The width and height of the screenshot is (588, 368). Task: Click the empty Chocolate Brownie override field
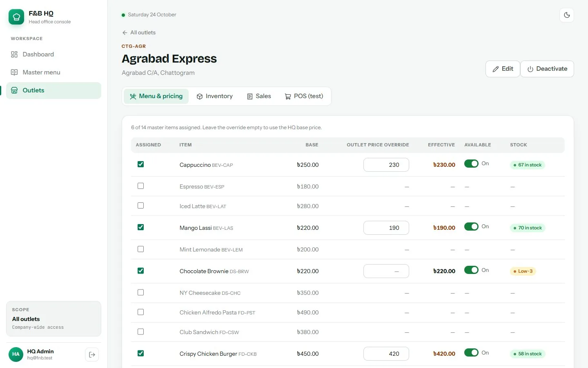(x=386, y=271)
